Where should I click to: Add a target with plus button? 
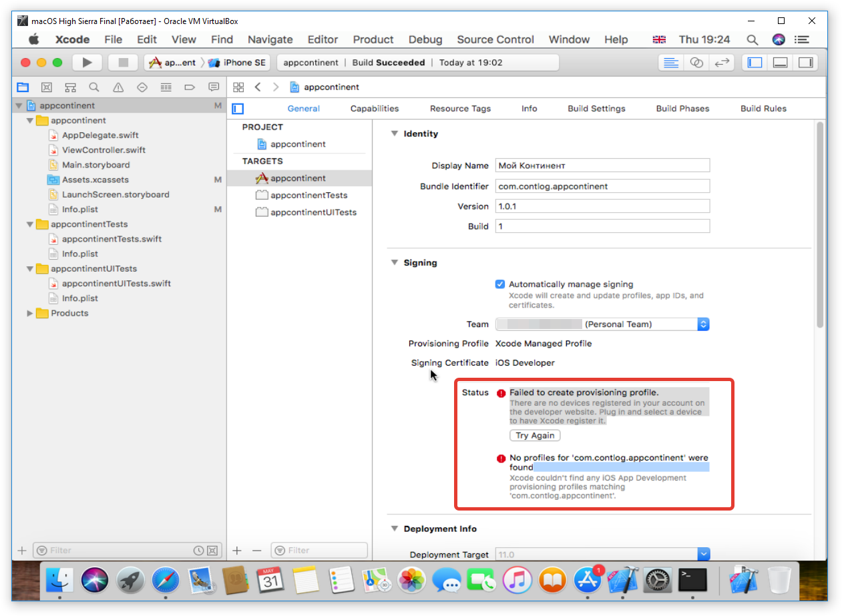click(x=237, y=551)
